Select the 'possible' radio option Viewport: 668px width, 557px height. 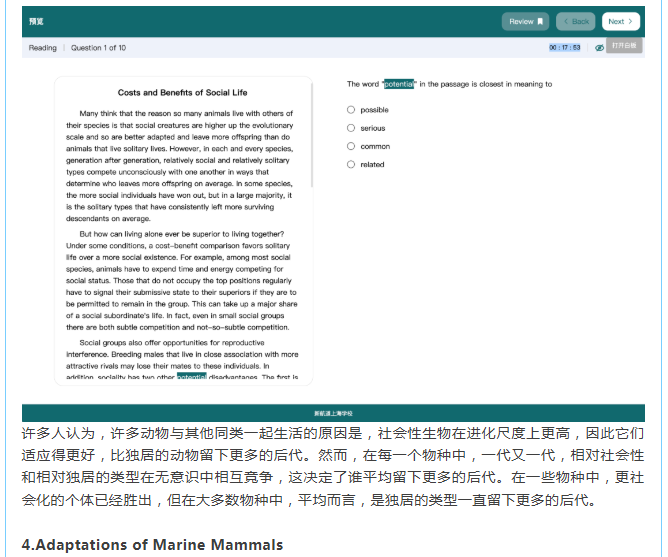[351, 110]
